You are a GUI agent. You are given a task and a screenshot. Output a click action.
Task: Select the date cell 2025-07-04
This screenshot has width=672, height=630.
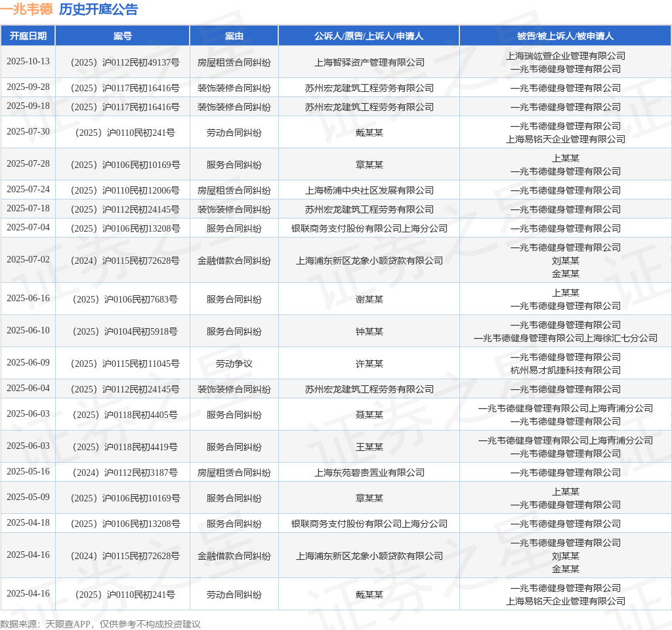tap(28, 228)
